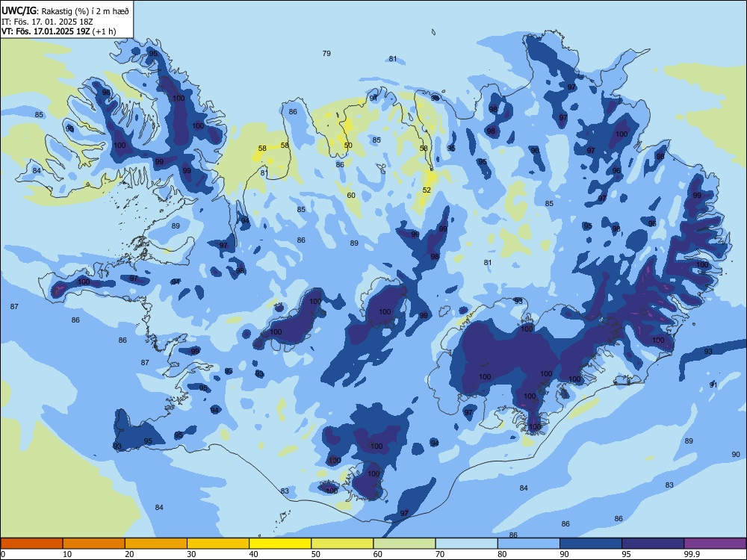The width and height of the screenshot is (747, 560).
Task: Click the legend scale label "30"
Action: (x=191, y=554)
